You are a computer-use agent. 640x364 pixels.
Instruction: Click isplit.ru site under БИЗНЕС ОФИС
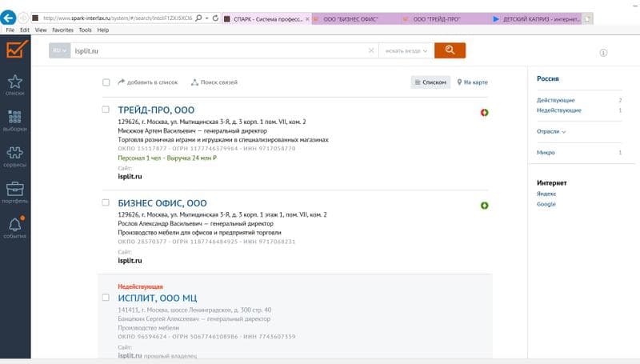click(130, 260)
